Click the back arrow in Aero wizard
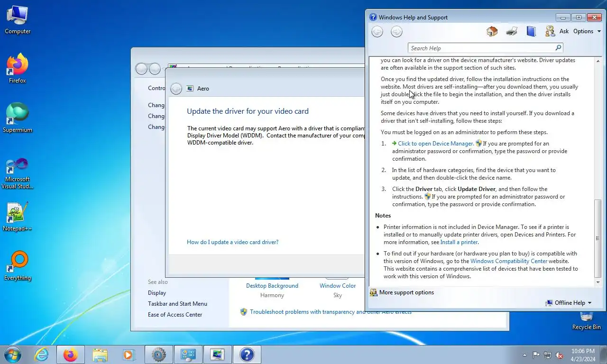This screenshot has height=364, width=607. [176, 89]
